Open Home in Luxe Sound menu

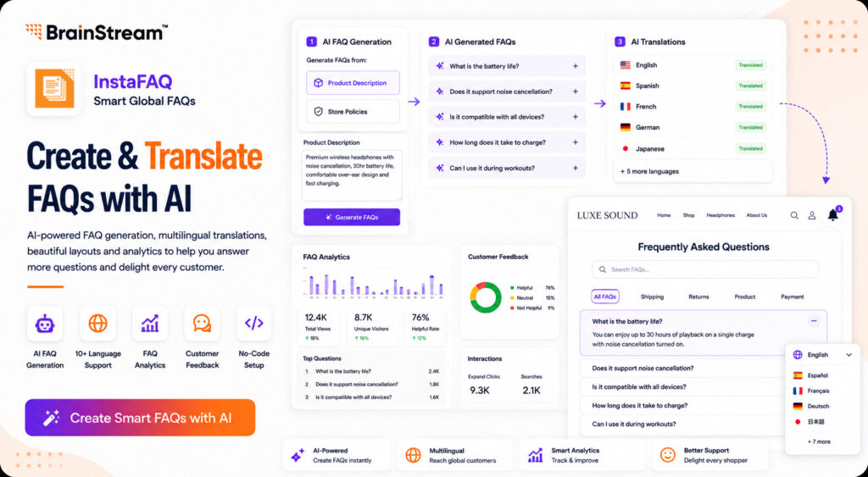coord(664,215)
